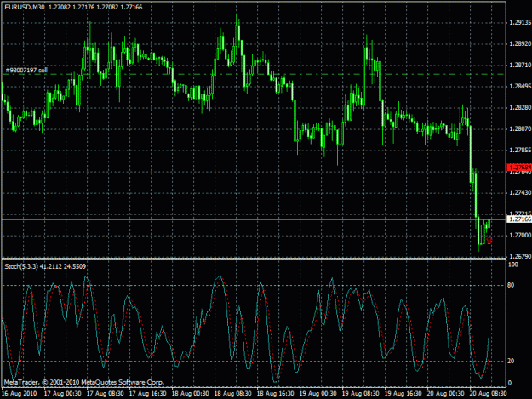
Task: Click the 19 Aug 16:30 time label
Action: click(x=403, y=394)
